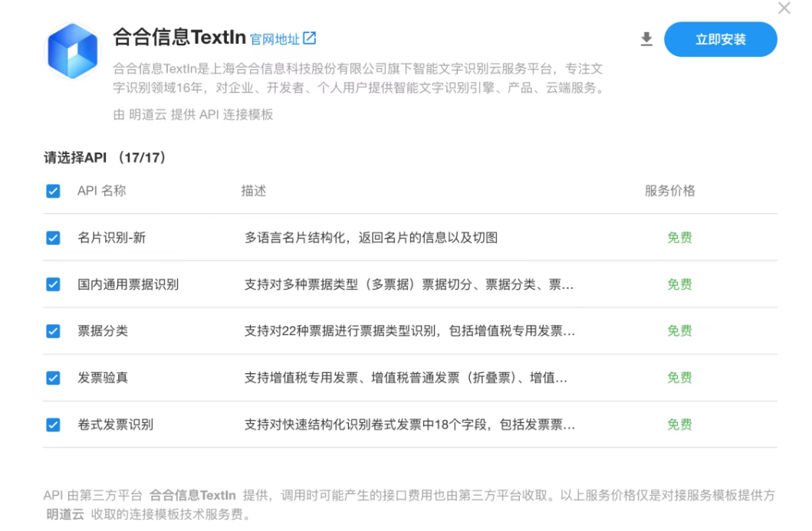The height and width of the screenshot is (531, 812).
Task: Click the 免费 price in the 名片识别-新 row
Action: (x=679, y=238)
